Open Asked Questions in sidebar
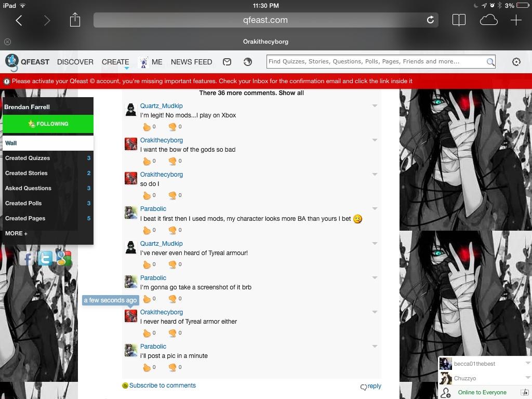532x399 pixels. pos(48,188)
